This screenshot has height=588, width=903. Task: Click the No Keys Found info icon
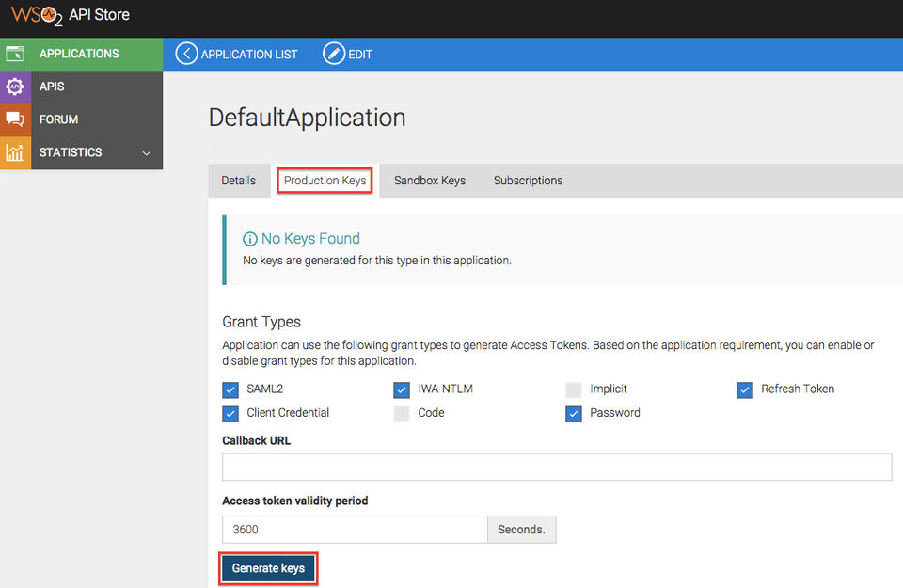click(x=250, y=239)
